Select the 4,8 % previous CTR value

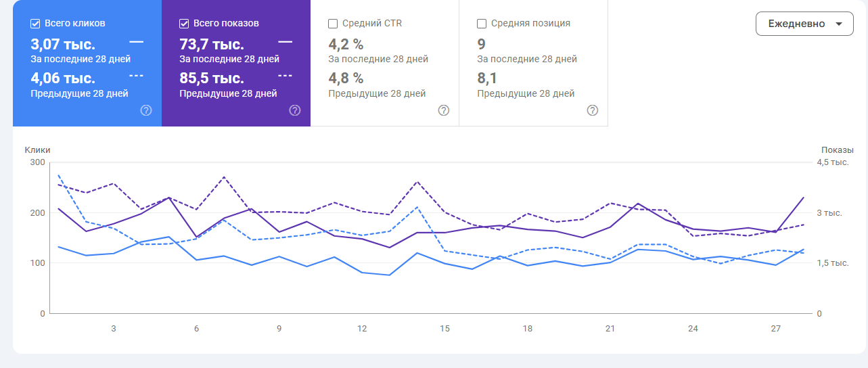pyautogui.click(x=346, y=78)
